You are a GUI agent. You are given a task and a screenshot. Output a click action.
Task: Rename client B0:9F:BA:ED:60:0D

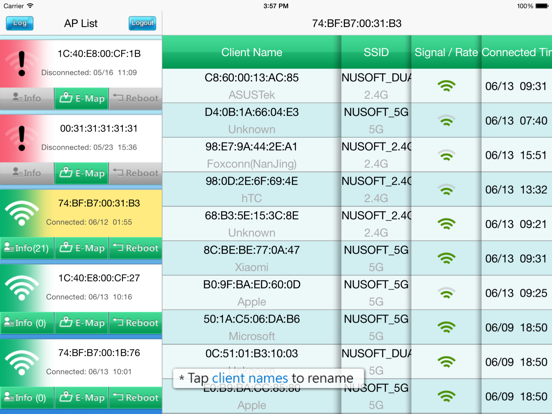pyautogui.click(x=252, y=284)
